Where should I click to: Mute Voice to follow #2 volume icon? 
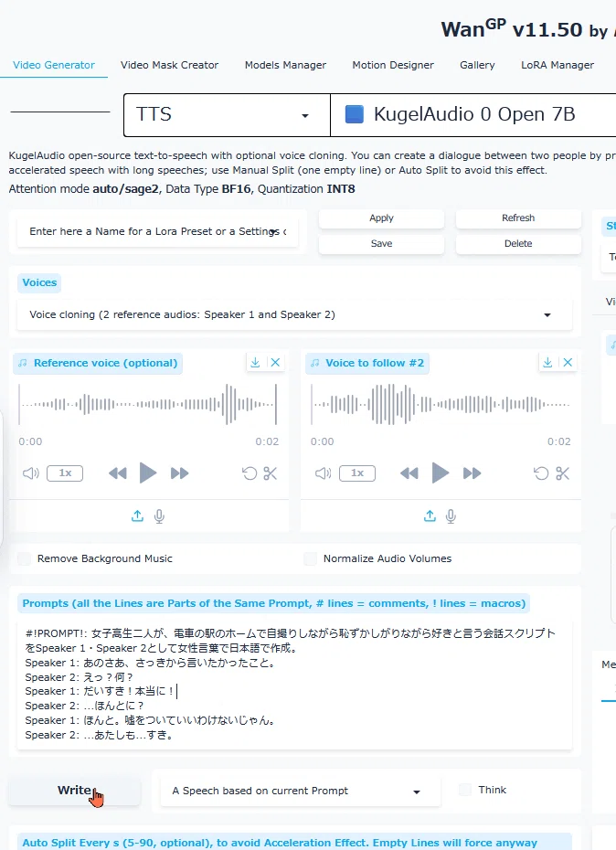[324, 473]
